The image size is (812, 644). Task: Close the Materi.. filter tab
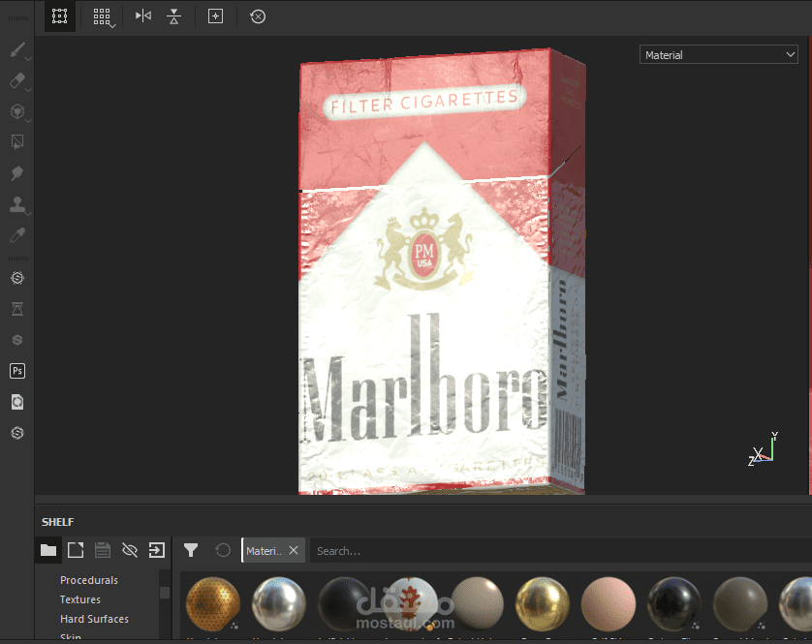click(294, 550)
